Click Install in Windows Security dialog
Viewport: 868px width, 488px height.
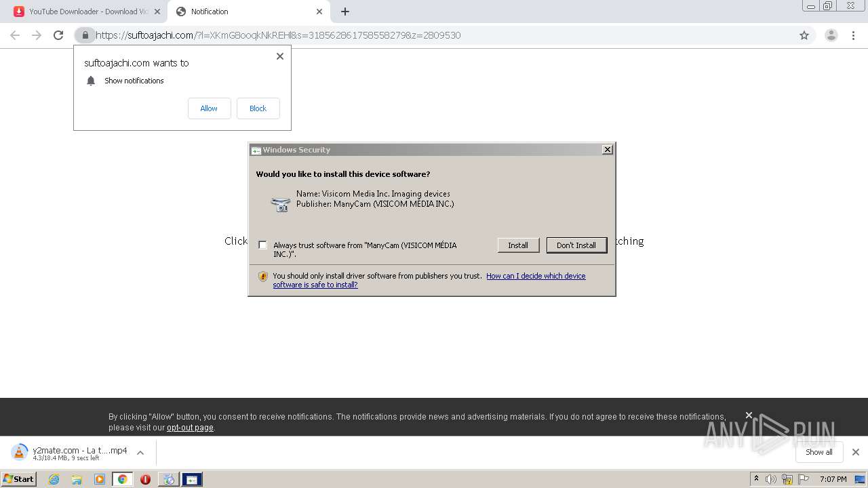[x=518, y=245]
